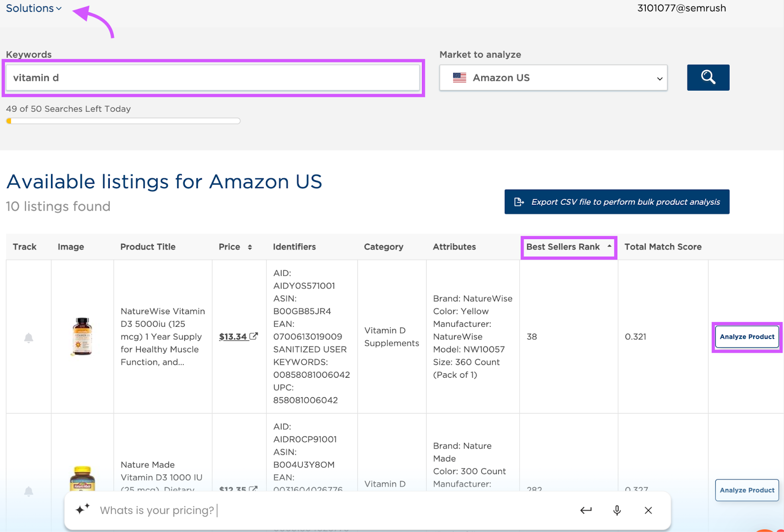Click the external-link icon beside $13.34

point(253,336)
